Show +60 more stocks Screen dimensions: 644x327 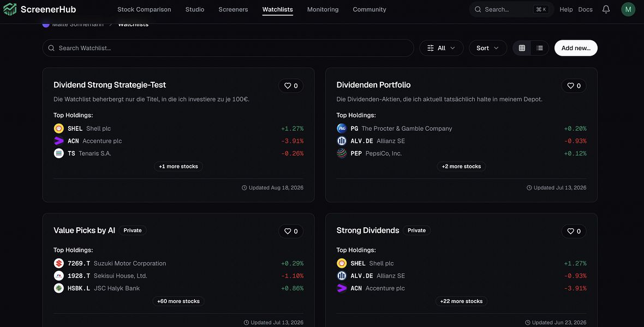tap(178, 301)
